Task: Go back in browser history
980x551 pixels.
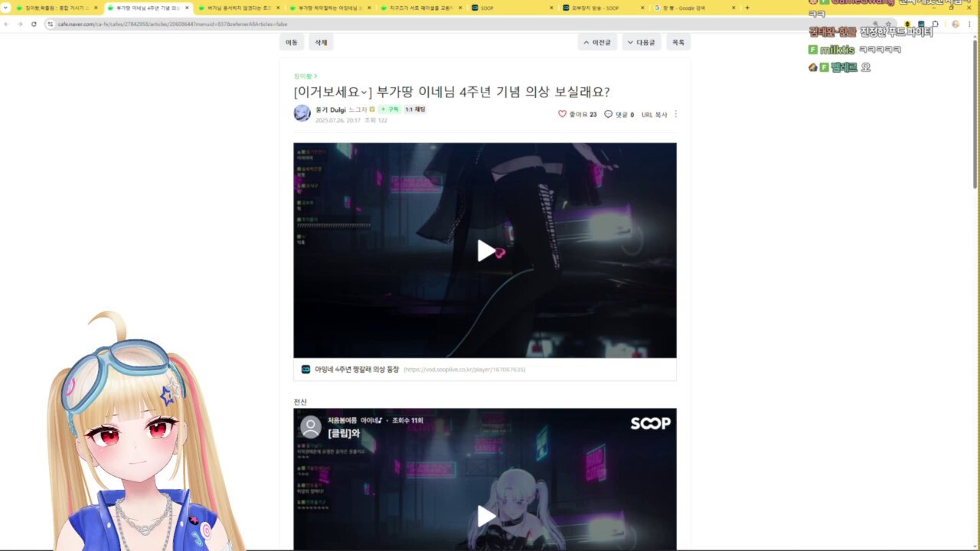Action: tap(6, 24)
